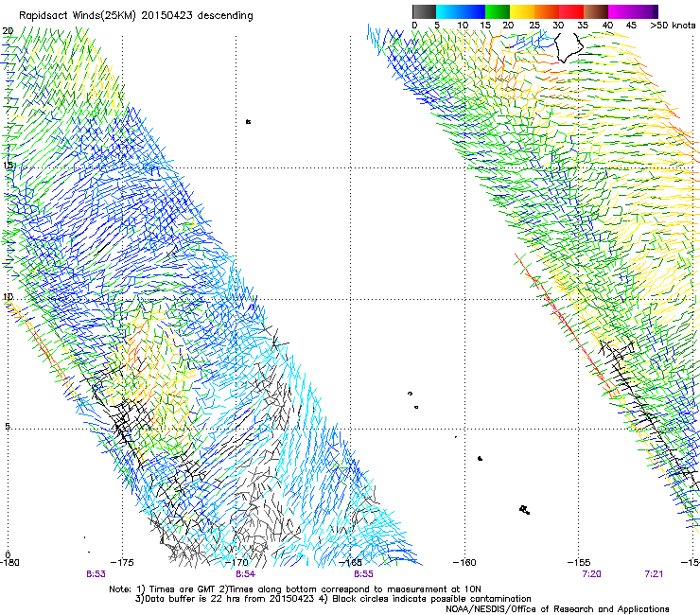Click the '25' label under the color scale
The width and height of the screenshot is (700, 615).
point(534,26)
